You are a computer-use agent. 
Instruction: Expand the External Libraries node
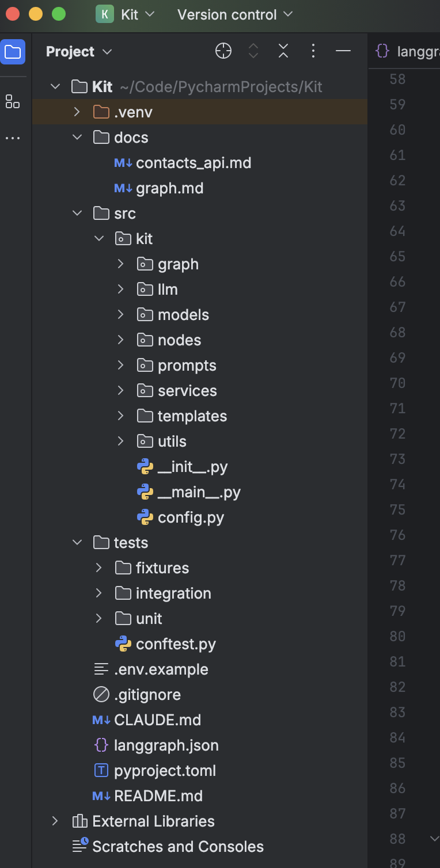point(55,821)
